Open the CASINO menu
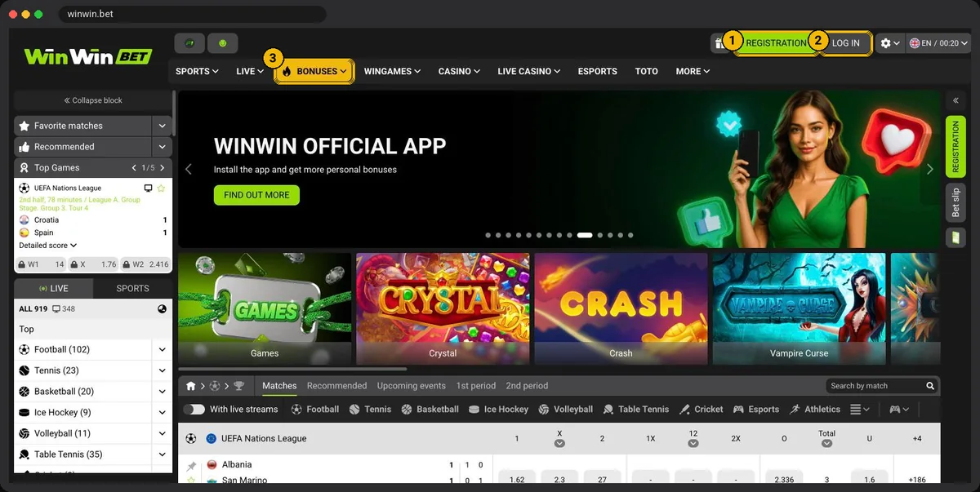Viewport: 980px width, 492px height. 459,71
